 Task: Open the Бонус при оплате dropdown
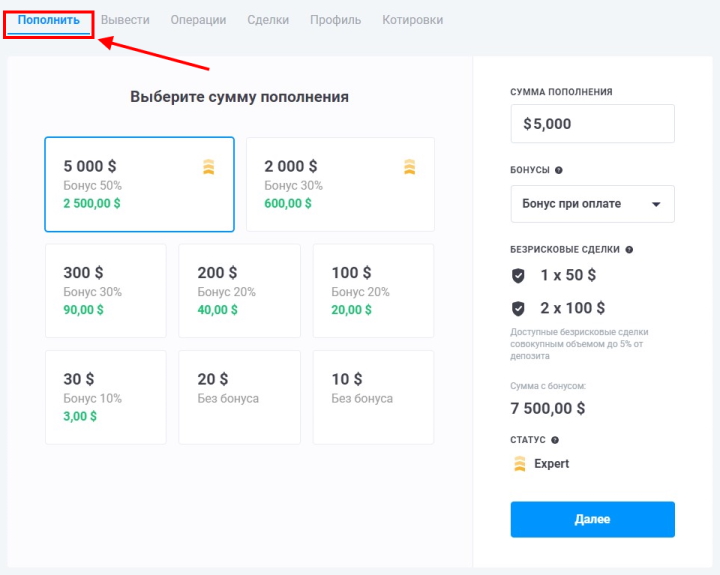point(592,204)
